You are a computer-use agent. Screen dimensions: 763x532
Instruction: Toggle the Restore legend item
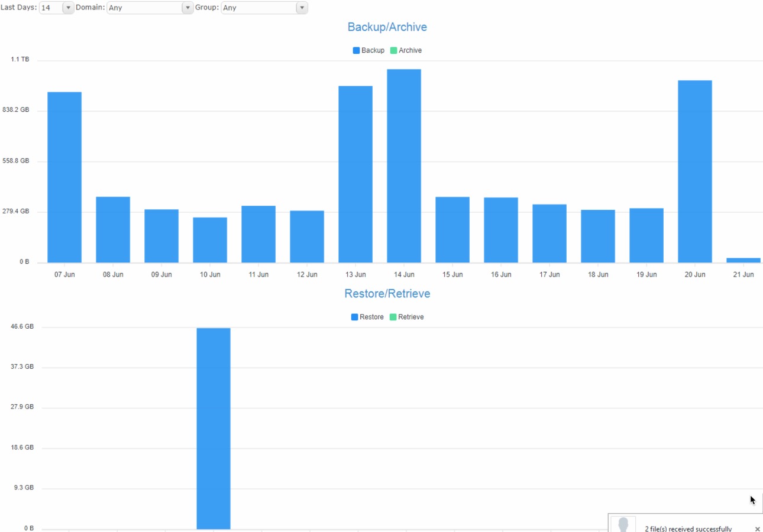click(367, 317)
